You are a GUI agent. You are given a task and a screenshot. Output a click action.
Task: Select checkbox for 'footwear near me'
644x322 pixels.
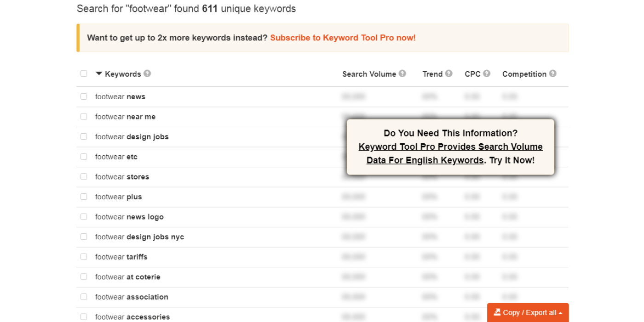(84, 117)
